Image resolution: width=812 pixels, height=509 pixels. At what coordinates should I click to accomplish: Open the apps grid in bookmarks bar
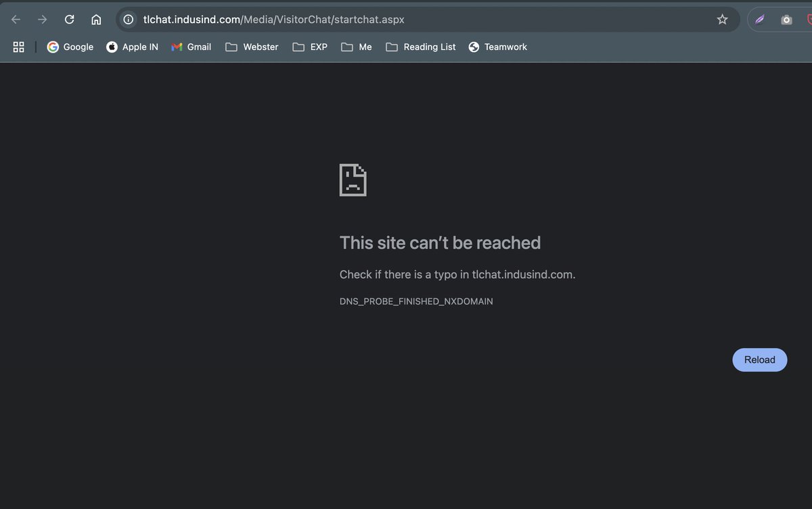coord(19,47)
